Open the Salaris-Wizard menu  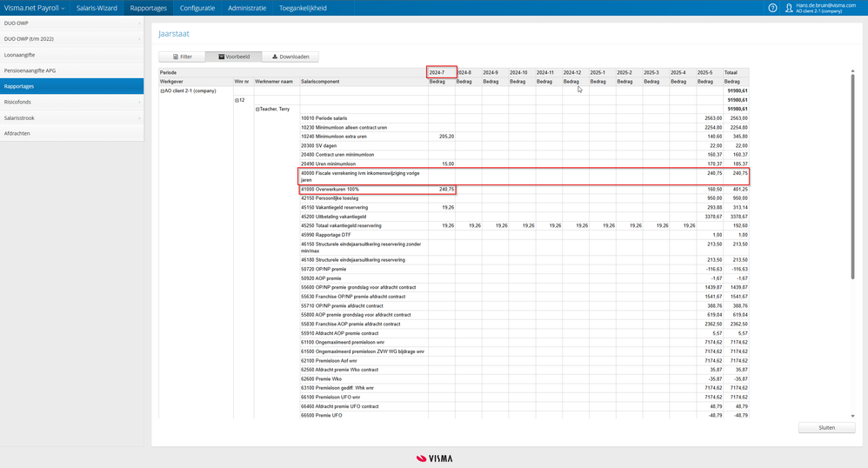click(x=97, y=8)
